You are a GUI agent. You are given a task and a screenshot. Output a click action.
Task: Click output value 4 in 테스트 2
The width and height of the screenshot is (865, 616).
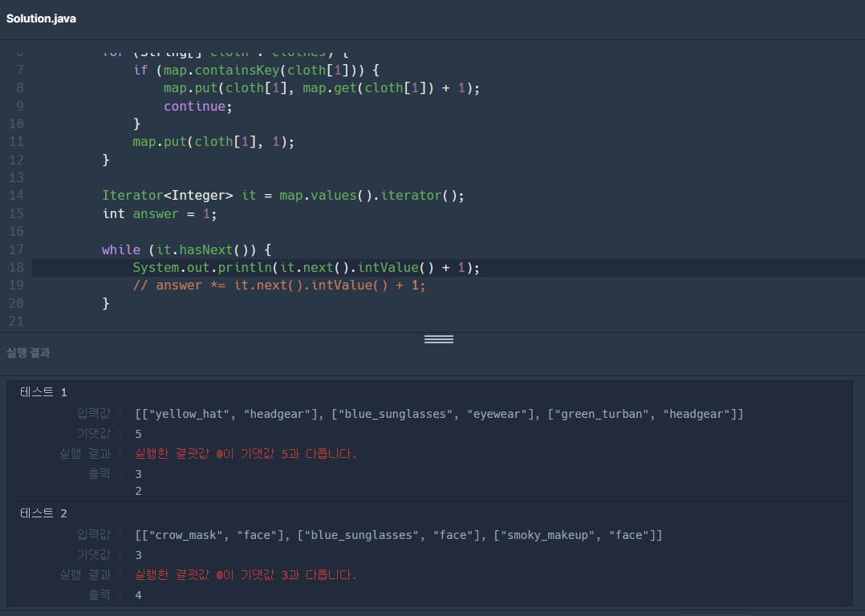pyautogui.click(x=139, y=595)
